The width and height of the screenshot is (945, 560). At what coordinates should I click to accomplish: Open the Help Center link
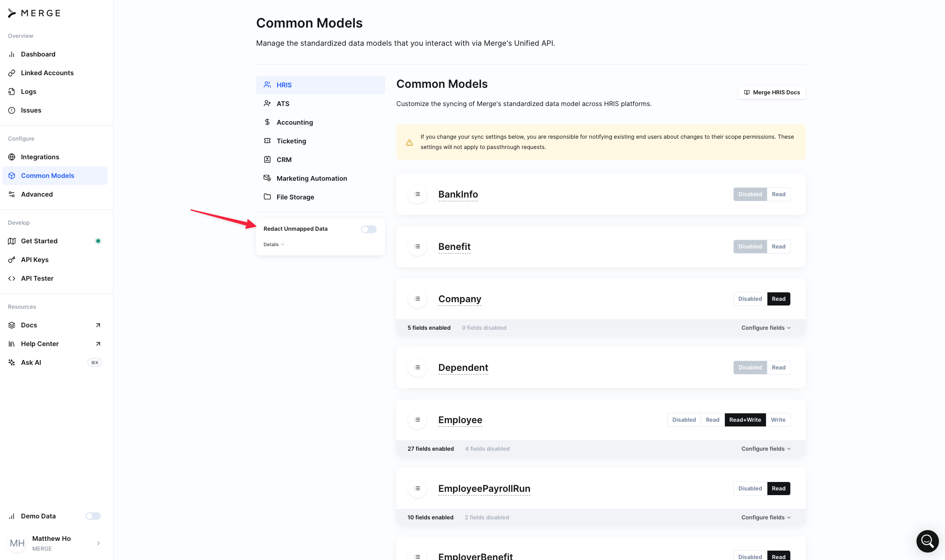(40, 344)
